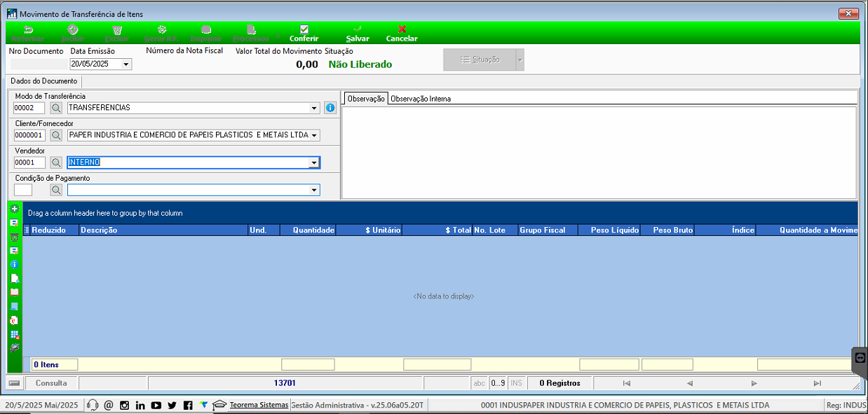Click the graduation cap icon in footer
The width and height of the screenshot is (868, 414).
[x=220, y=405]
